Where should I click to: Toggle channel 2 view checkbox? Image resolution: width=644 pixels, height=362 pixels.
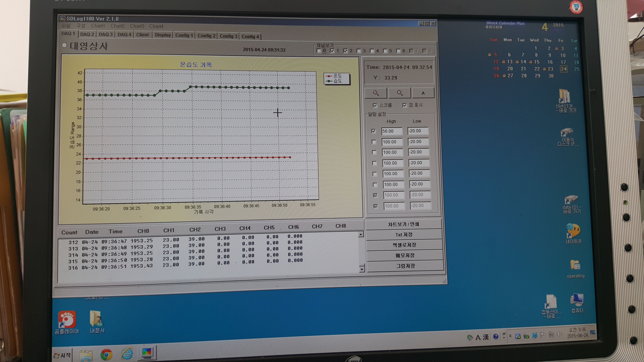coord(345,51)
